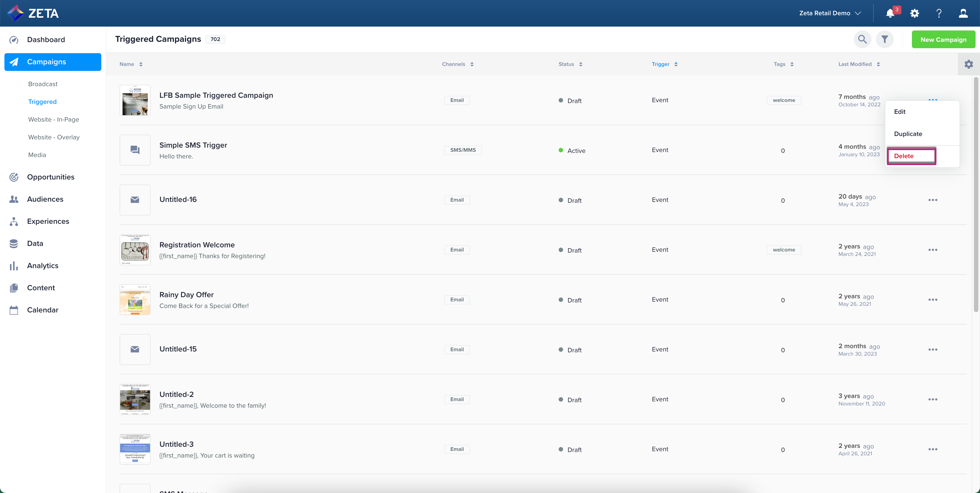Open table column settings gear

[969, 64]
